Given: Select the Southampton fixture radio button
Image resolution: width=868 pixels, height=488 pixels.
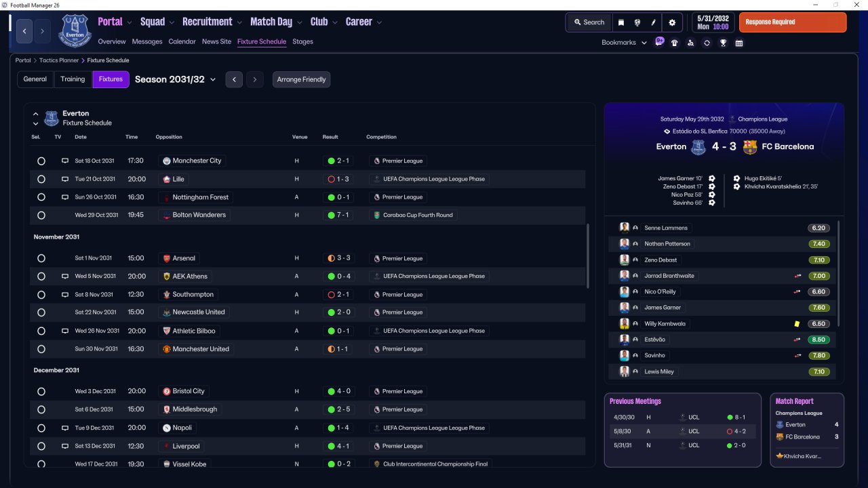Looking at the screenshot, I should coord(41,295).
